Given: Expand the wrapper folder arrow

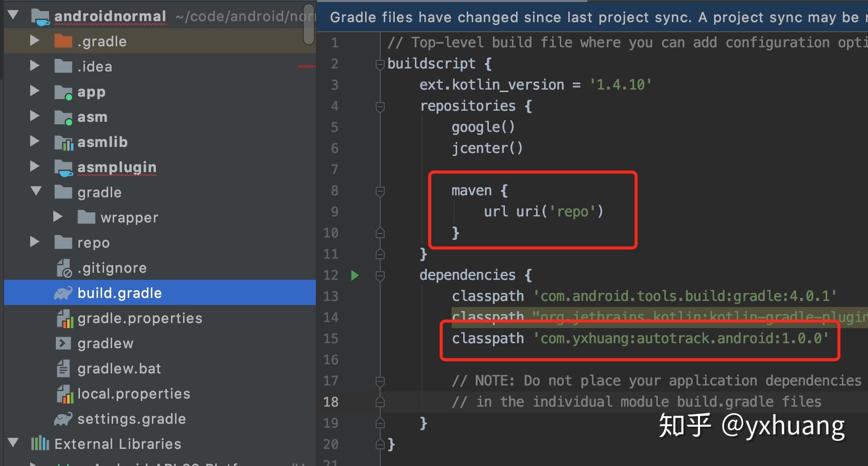Looking at the screenshot, I should 58,216.
